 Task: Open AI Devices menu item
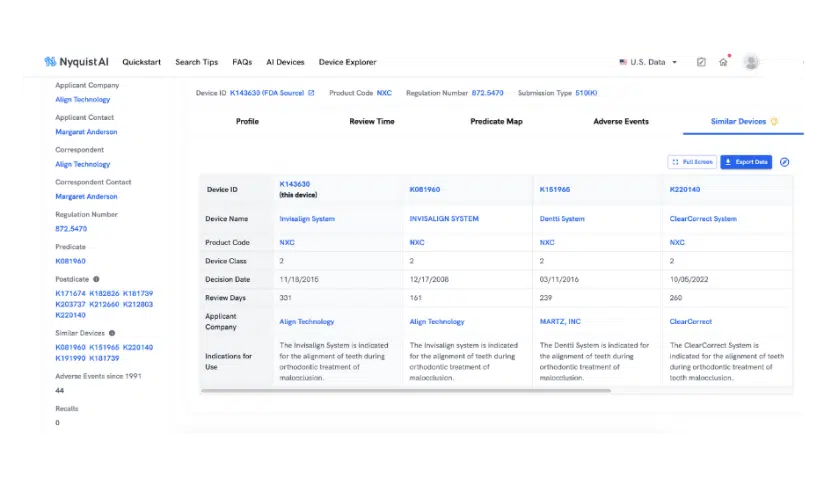tap(285, 62)
